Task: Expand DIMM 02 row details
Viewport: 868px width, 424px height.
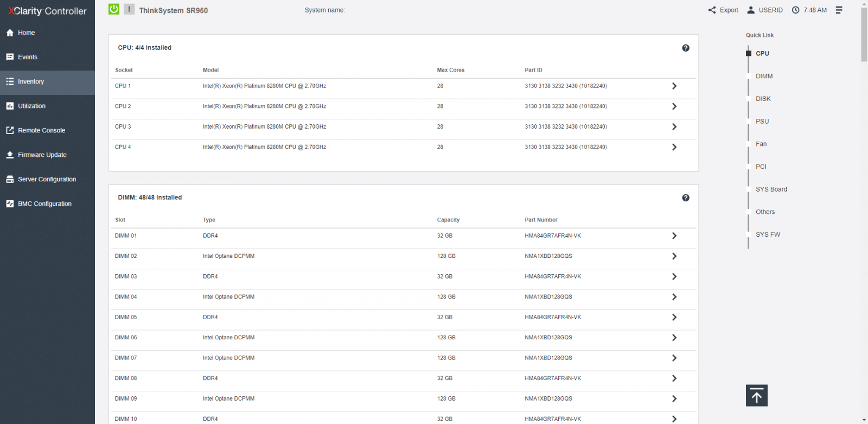Action: tap(674, 256)
